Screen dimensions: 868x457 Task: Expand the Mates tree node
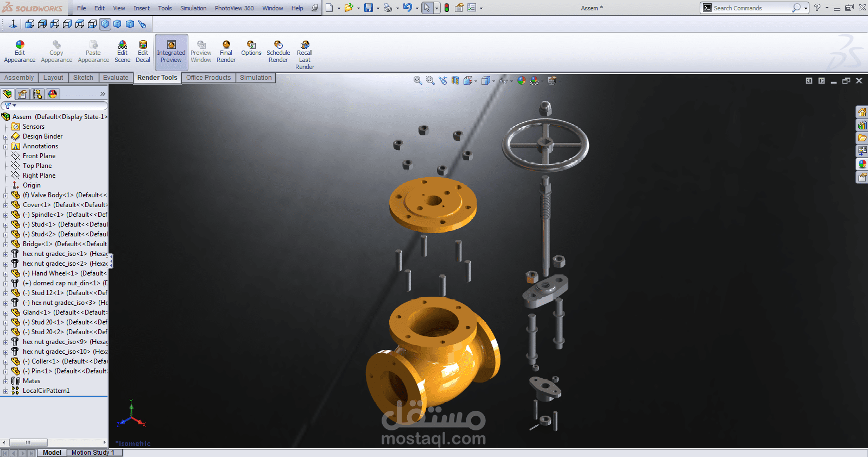tap(5, 381)
